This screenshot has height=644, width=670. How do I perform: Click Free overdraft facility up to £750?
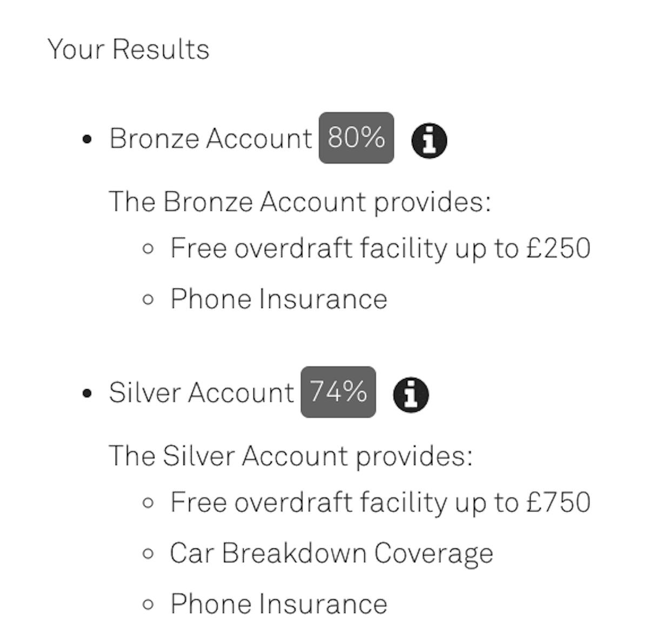(x=380, y=502)
